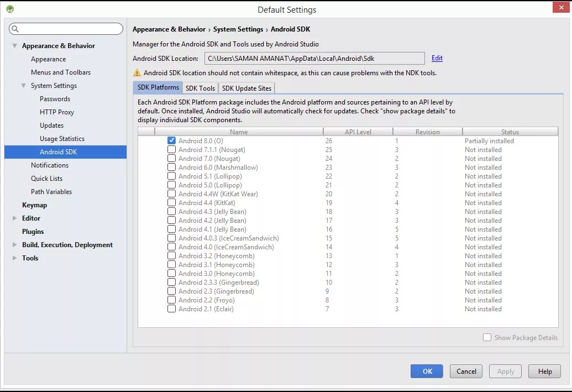Viewport: 572px width, 392px height.
Task: Open Path Variables settings
Action: [x=51, y=192]
